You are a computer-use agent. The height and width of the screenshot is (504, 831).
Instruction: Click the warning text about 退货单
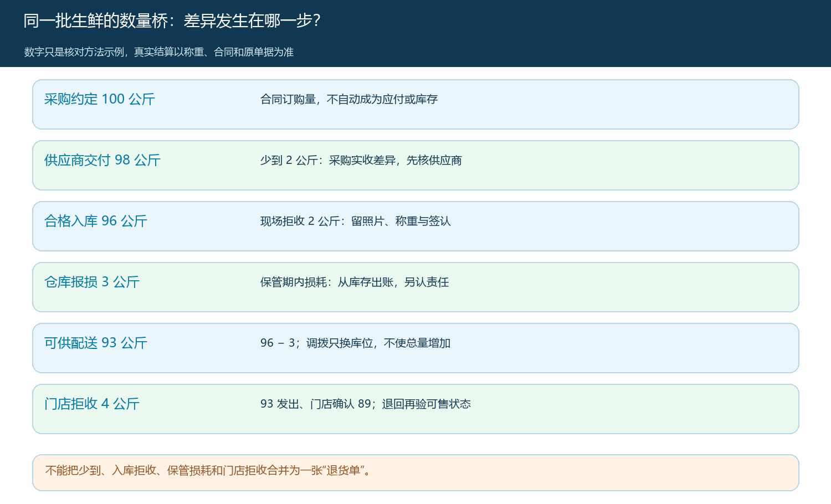pos(208,471)
